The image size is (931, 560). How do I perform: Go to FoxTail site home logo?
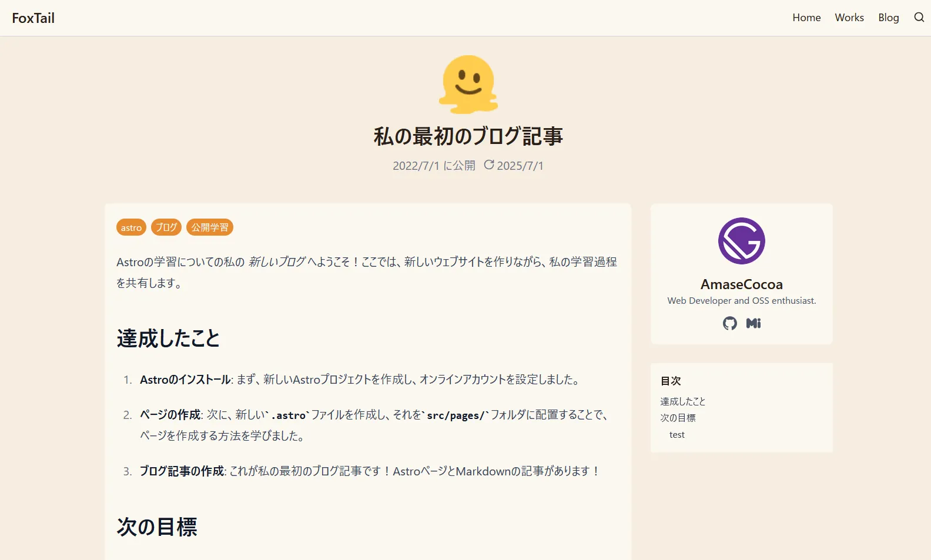click(34, 18)
